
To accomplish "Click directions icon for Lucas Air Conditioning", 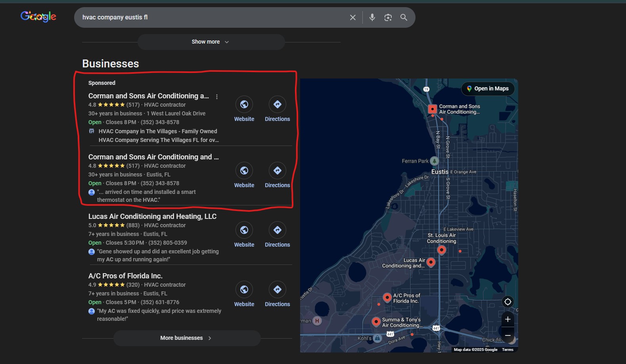I will (277, 230).
